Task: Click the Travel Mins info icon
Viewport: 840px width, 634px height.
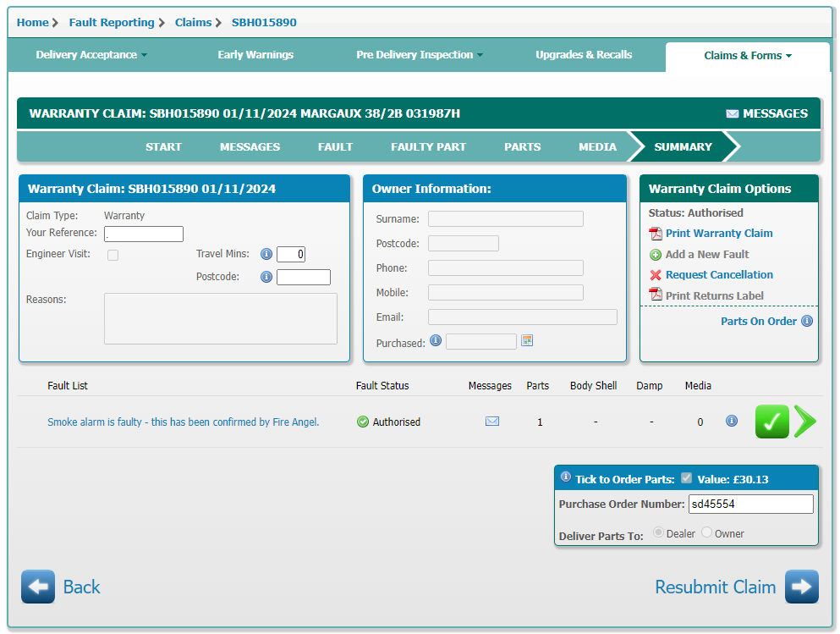Action: (x=266, y=254)
